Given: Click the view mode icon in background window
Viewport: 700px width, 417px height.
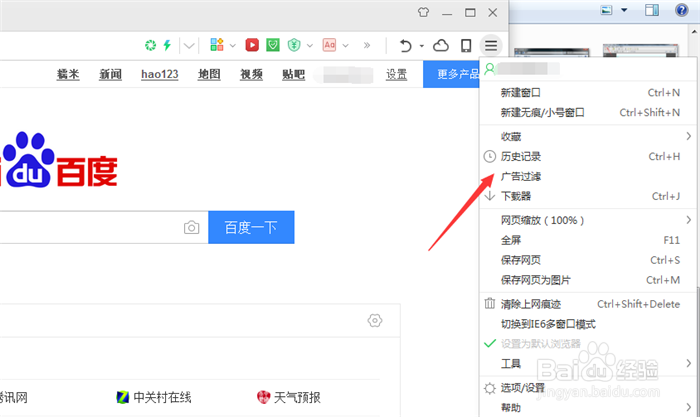Looking at the screenshot, I should [606, 10].
